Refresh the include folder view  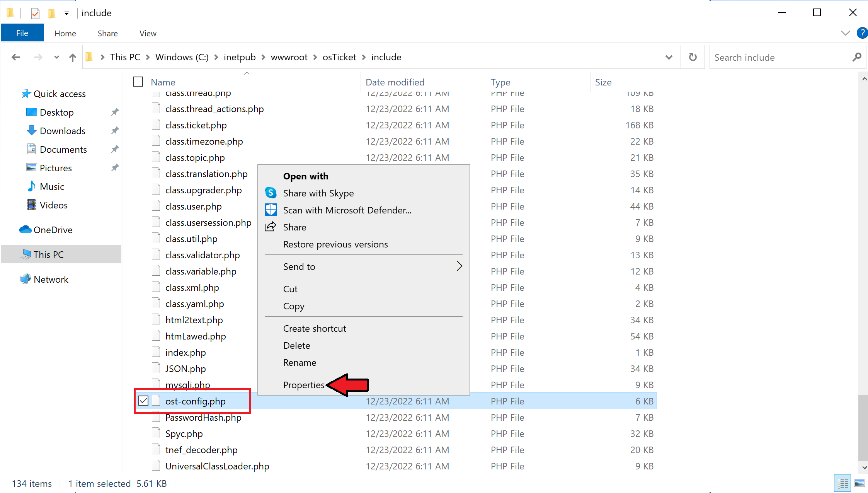tap(693, 57)
